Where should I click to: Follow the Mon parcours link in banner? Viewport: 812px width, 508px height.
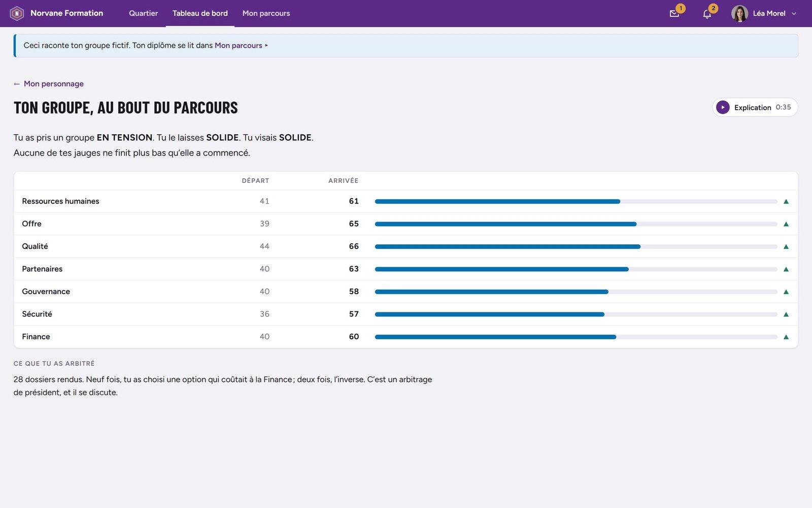tap(239, 45)
